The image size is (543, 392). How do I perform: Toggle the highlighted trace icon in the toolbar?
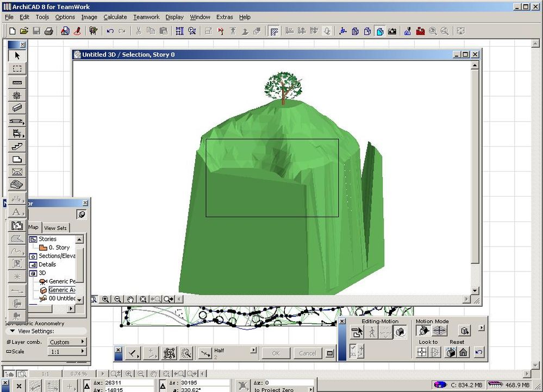click(274, 31)
